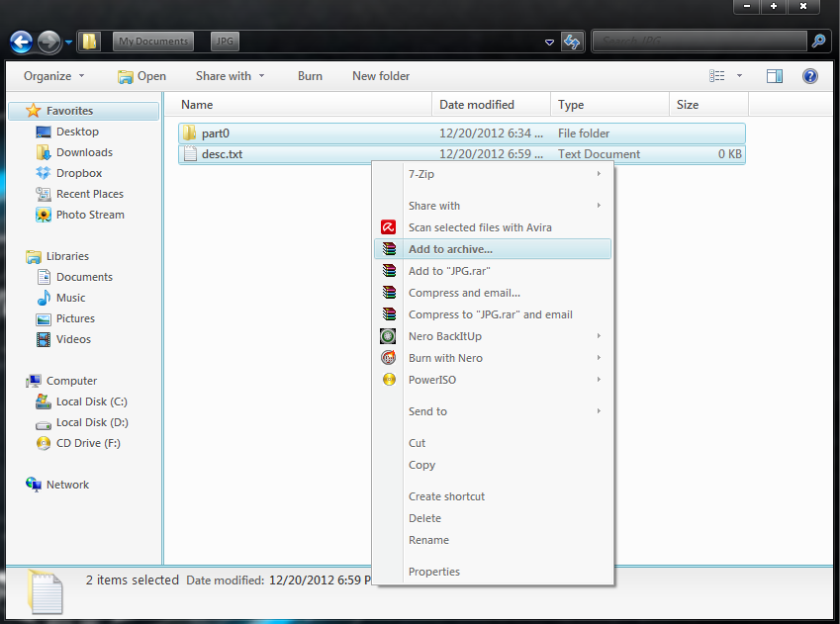
Task: Click the Burn with Nero icon
Action: (389, 358)
